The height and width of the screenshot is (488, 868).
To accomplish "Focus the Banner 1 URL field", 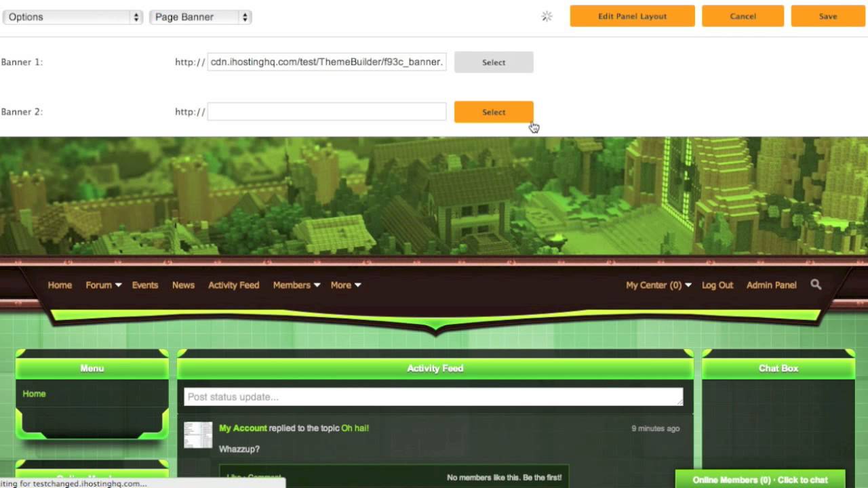I will tap(327, 62).
